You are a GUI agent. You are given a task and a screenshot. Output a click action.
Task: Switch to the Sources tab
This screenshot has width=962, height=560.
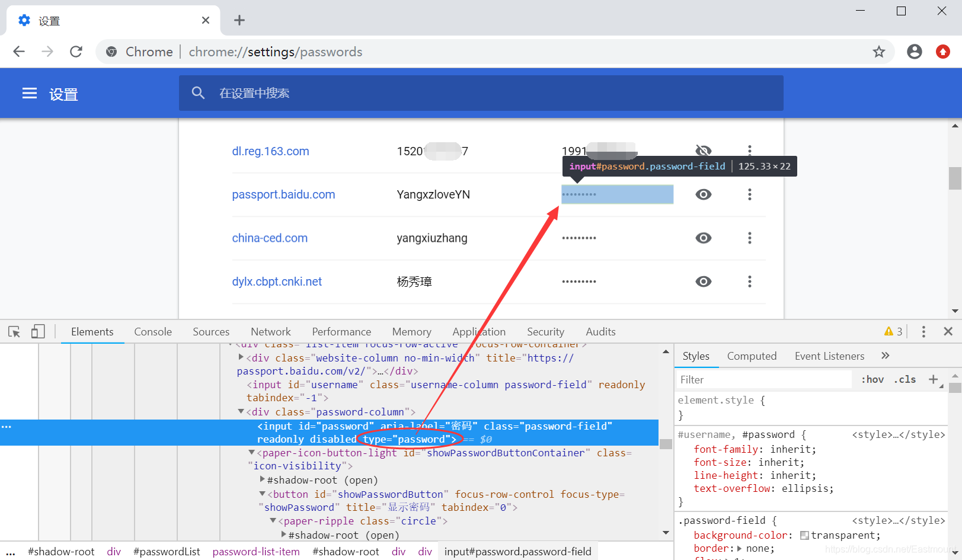211,332
